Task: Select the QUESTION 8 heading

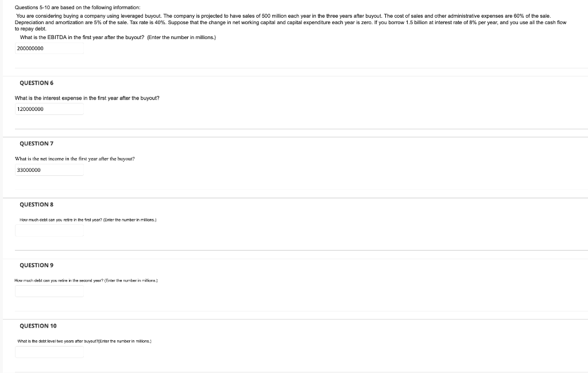Action: (36, 204)
